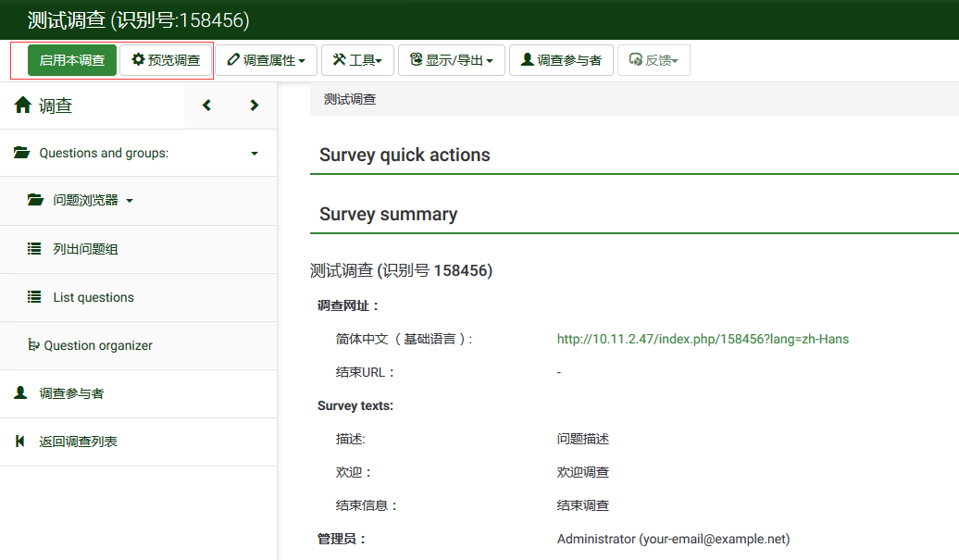This screenshot has width=959, height=560.
Task: Click the Question organizer tree icon
Action: [x=34, y=345]
